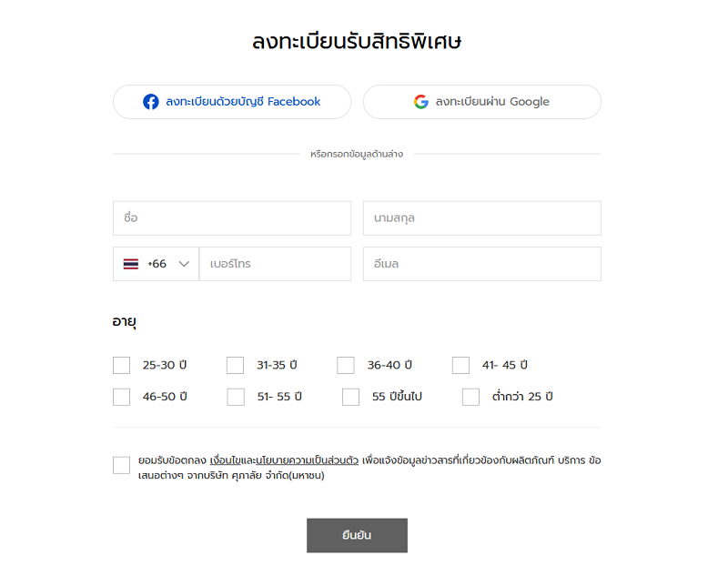This screenshot has height=576, width=728.
Task: Click the ยืนยัน confirm button
Action: pos(357,536)
